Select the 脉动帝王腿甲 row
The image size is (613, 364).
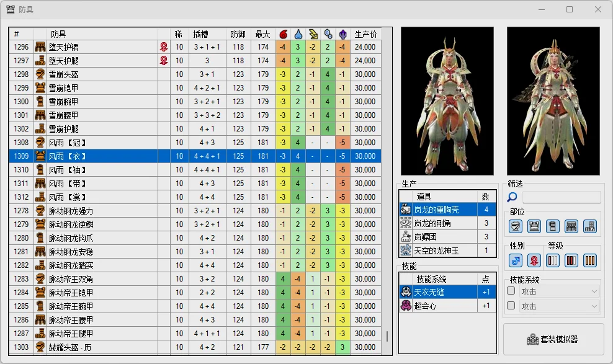(x=195, y=334)
